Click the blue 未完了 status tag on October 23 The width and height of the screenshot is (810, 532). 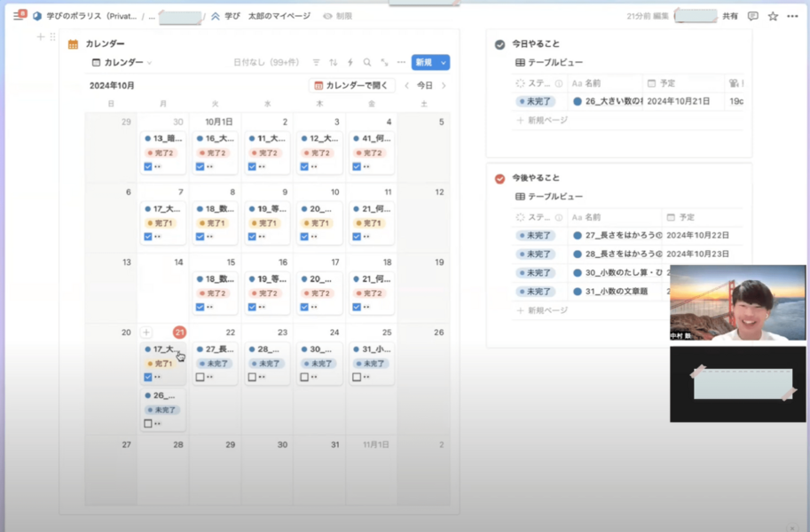coord(268,364)
